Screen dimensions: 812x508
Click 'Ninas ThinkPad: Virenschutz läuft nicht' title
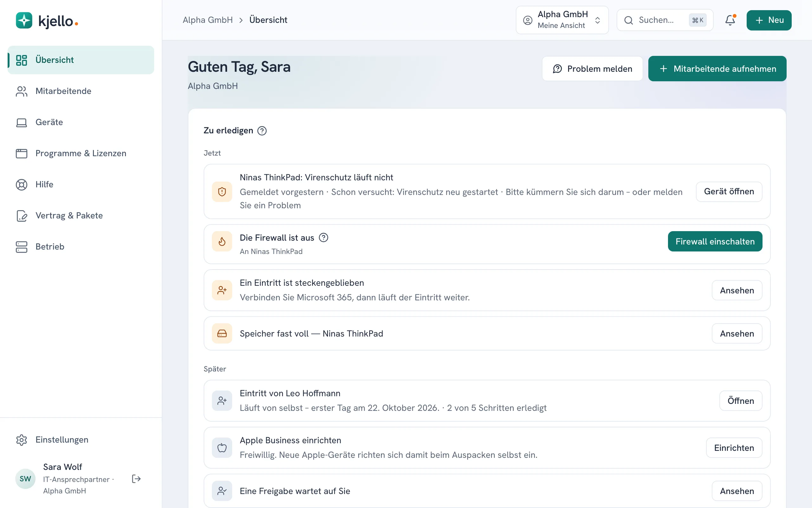click(317, 177)
